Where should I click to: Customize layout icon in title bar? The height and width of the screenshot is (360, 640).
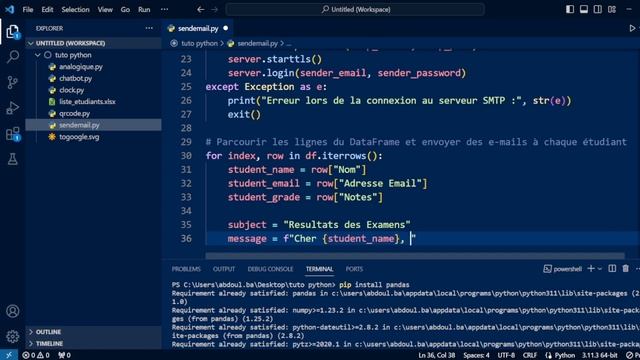pos(611,9)
